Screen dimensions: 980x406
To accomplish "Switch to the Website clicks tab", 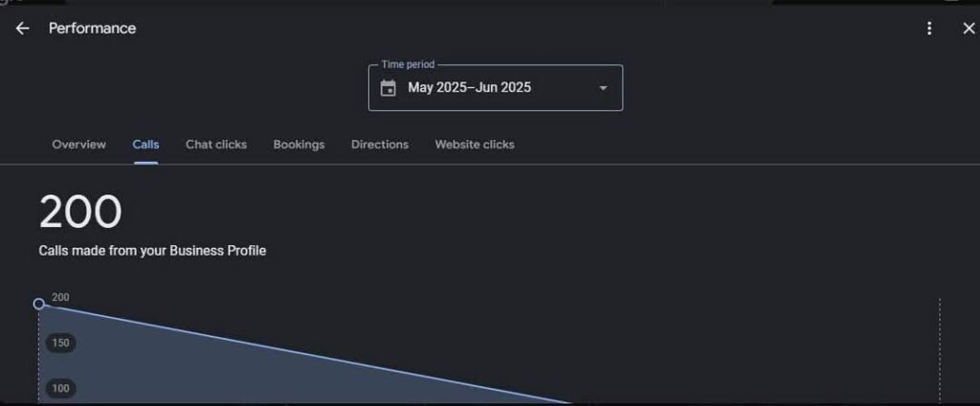I will pyautogui.click(x=474, y=145).
